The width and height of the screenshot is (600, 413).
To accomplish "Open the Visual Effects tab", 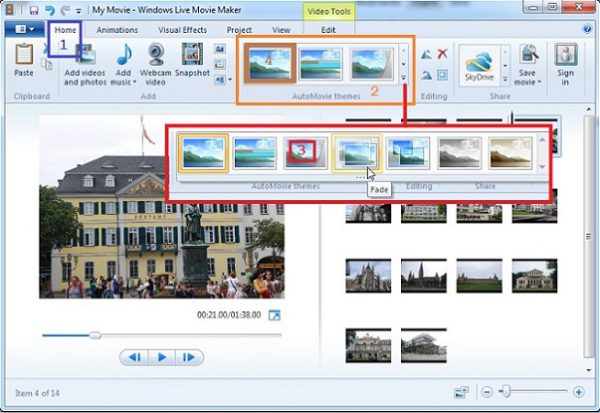I will point(181,30).
